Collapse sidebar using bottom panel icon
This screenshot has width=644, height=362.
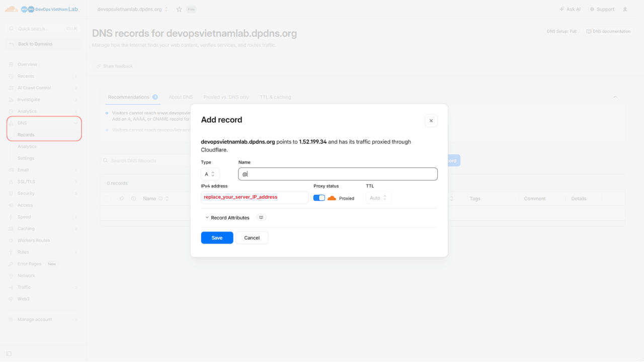pos(9,353)
